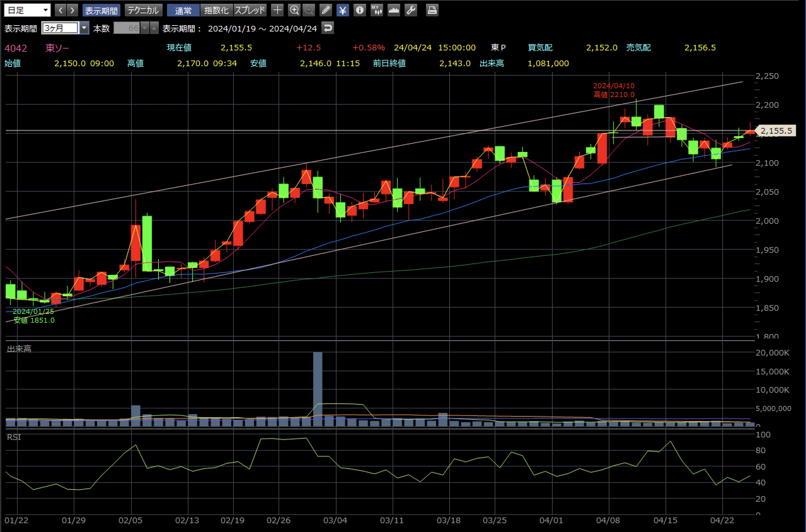Open the 日足 timeframe dropdown
Screen dimensions: 806x532
pyautogui.click(x=27, y=10)
